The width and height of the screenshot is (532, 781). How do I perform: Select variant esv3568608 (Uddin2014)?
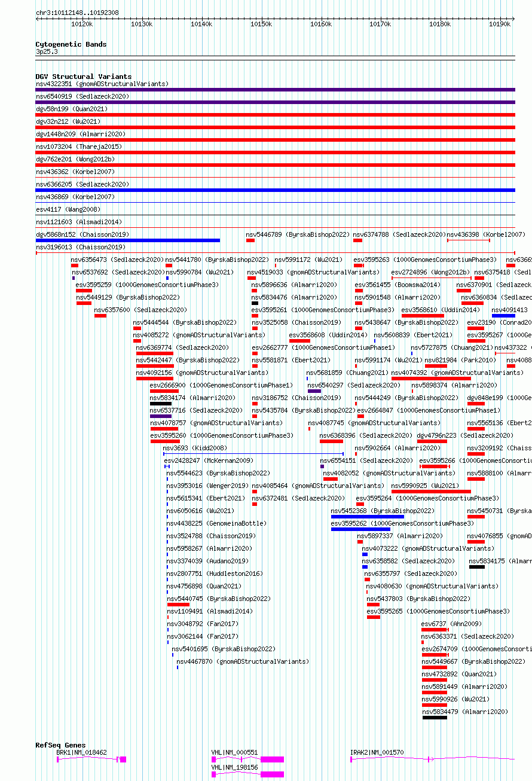click(328, 335)
